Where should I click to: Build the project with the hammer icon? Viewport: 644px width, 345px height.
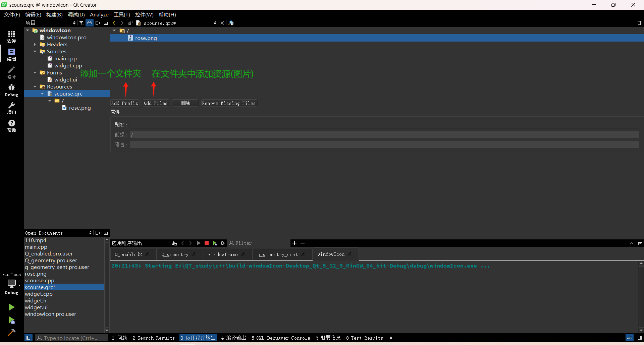11,332
